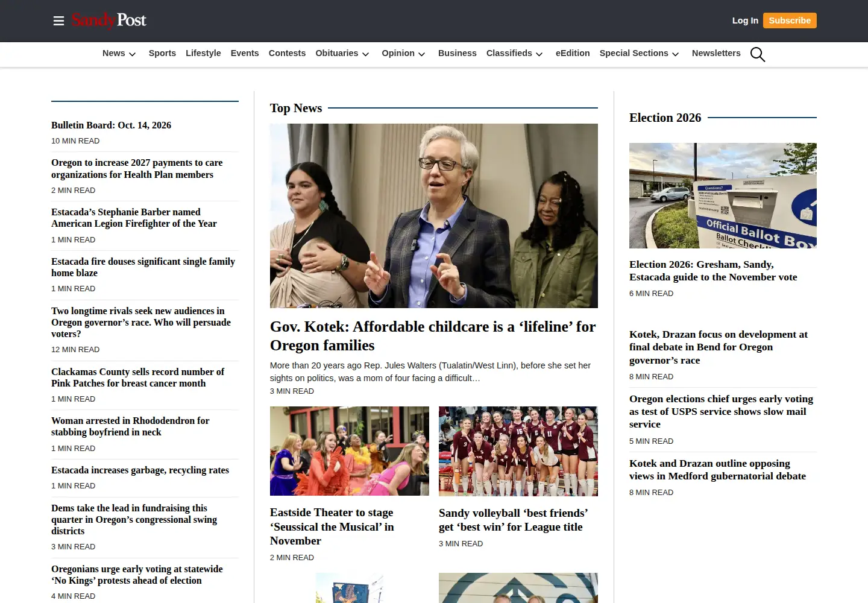
Task: Open the Newsletters page
Action: point(716,53)
